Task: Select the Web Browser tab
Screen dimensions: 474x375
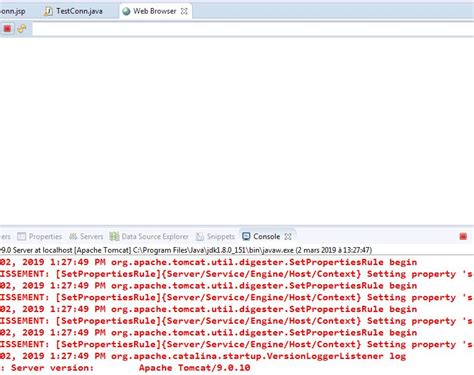Action: (x=155, y=11)
